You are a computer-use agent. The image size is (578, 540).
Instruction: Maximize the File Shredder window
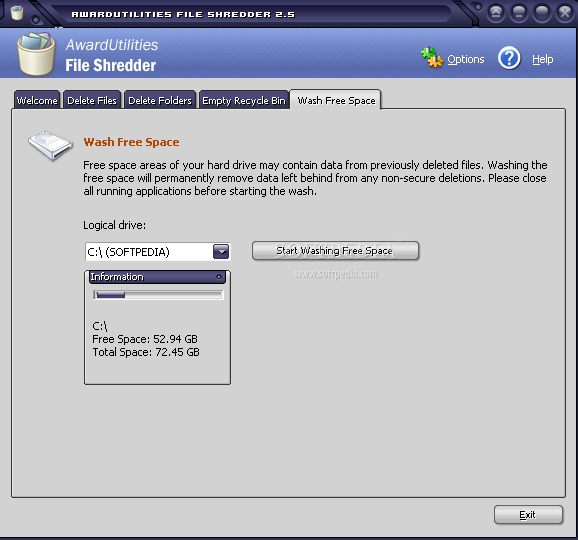pyautogui.click(x=542, y=13)
